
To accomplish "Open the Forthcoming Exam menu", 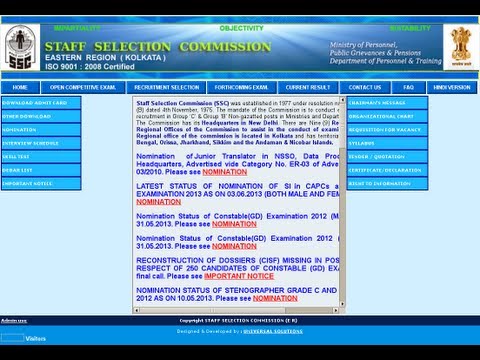I will 242,88.
